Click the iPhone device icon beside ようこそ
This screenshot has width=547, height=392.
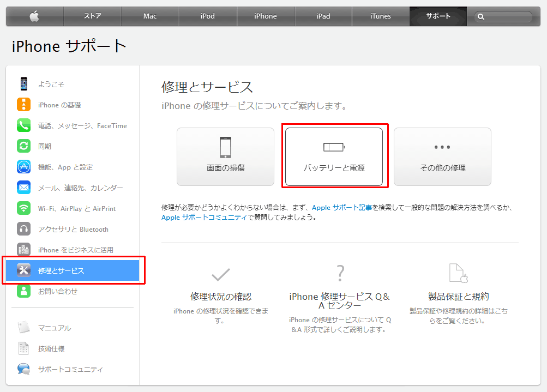[23, 84]
